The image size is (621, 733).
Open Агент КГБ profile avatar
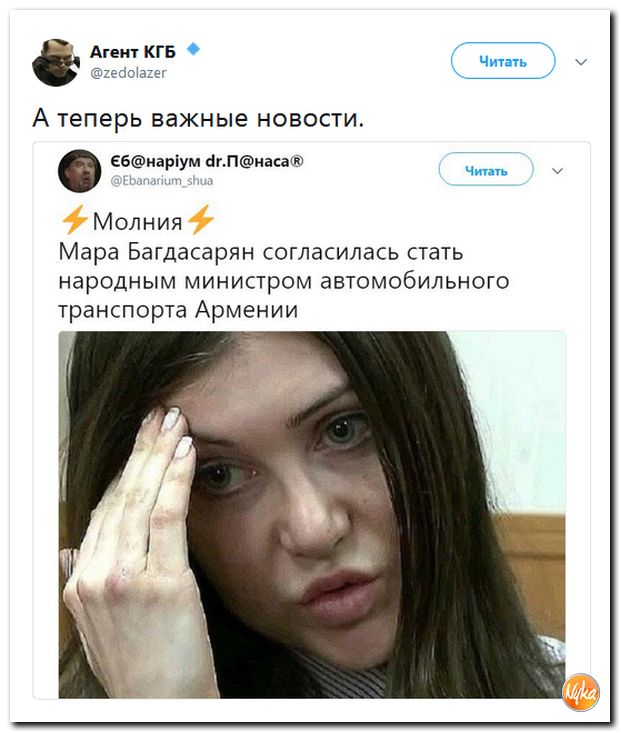[x=56, y=63]
